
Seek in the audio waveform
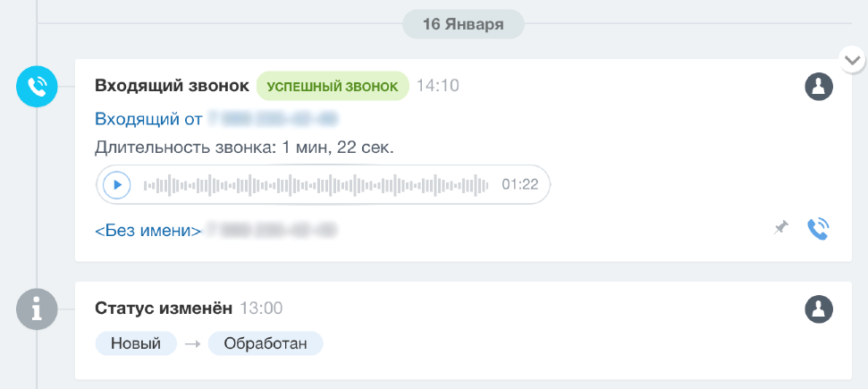pos(316,185)
